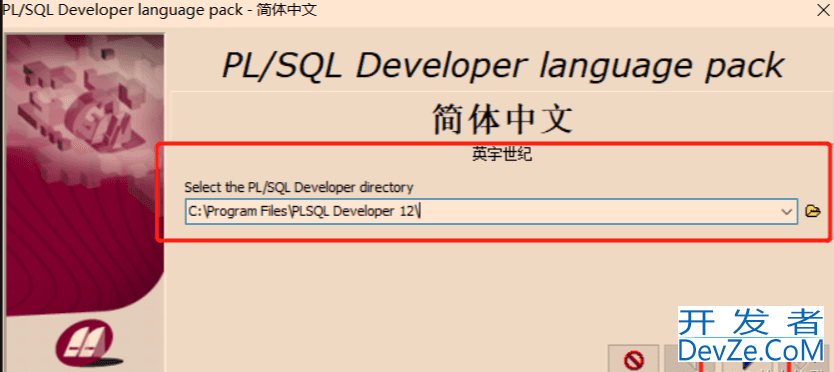Close the language pack installer window
The width and height of the screenshot is (834, 372).
(x=822, y=11)
